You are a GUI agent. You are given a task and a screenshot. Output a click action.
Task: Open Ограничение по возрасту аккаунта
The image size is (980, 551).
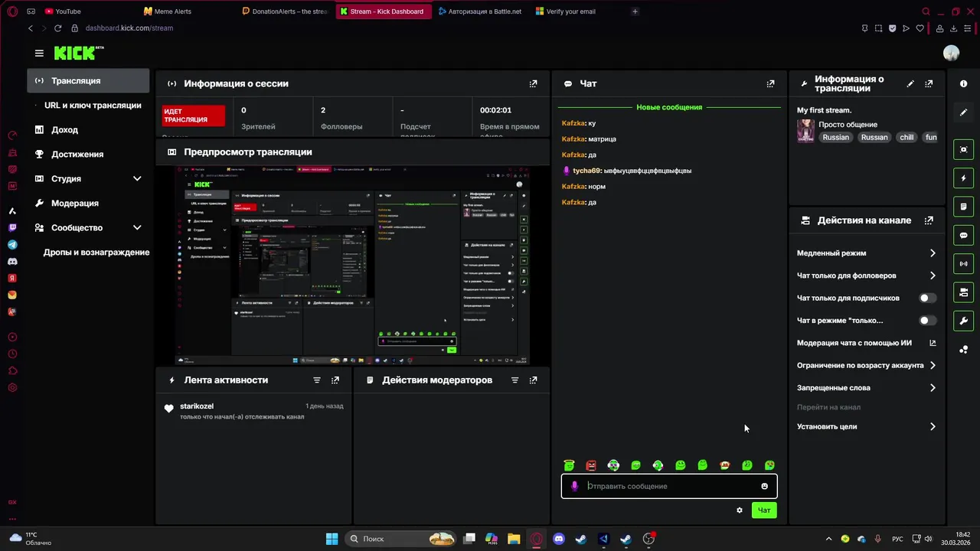(866, 366)
